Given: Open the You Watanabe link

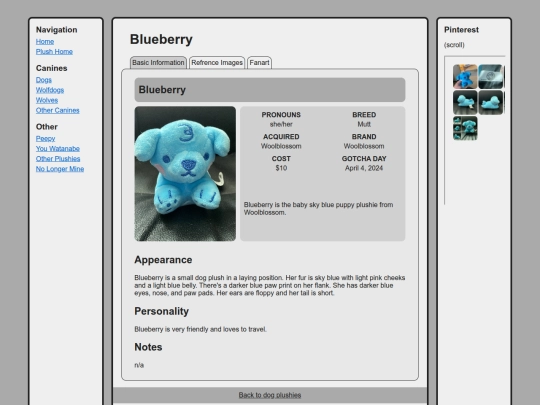Looking at the screenshot, I should 58,149.
